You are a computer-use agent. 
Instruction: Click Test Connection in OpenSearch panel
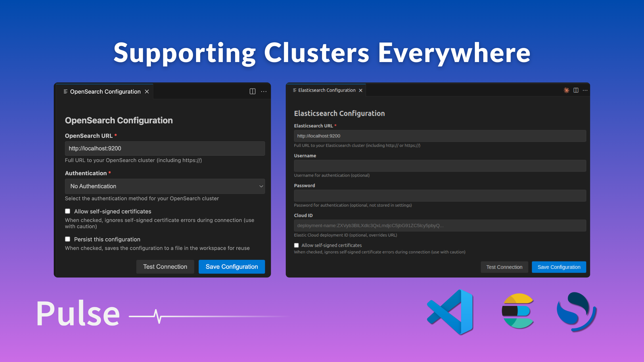[165, 267]
